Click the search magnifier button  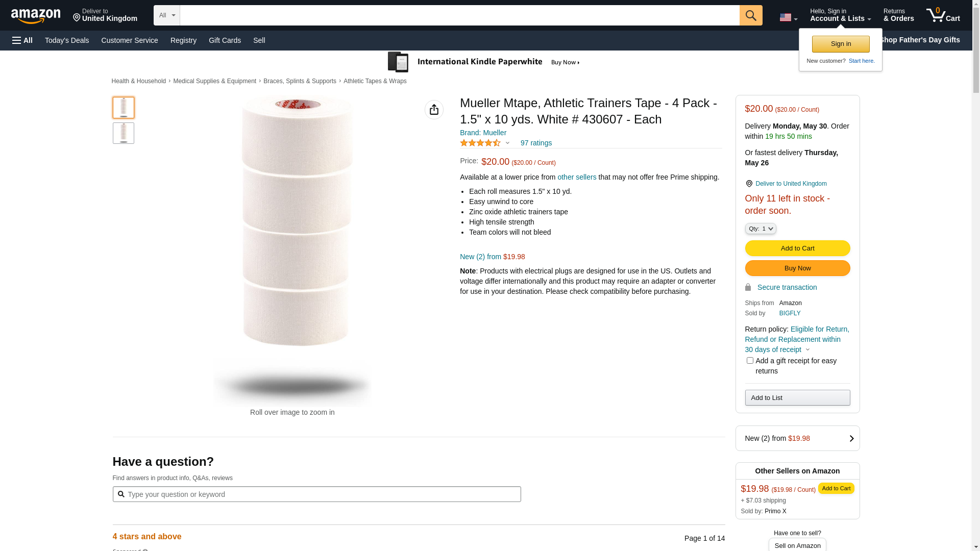[750, 15]
